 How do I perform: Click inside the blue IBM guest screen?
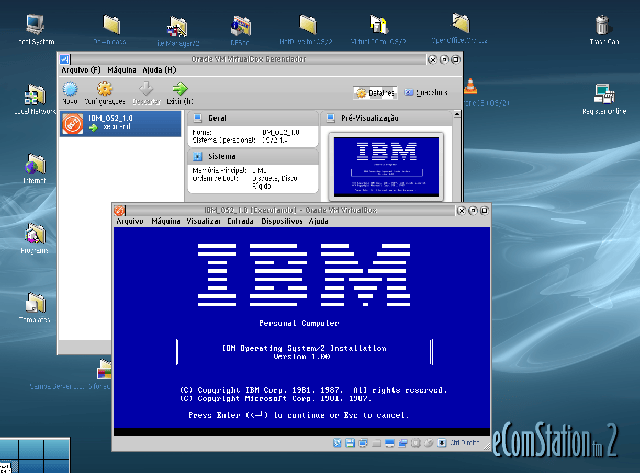[302, 328]
